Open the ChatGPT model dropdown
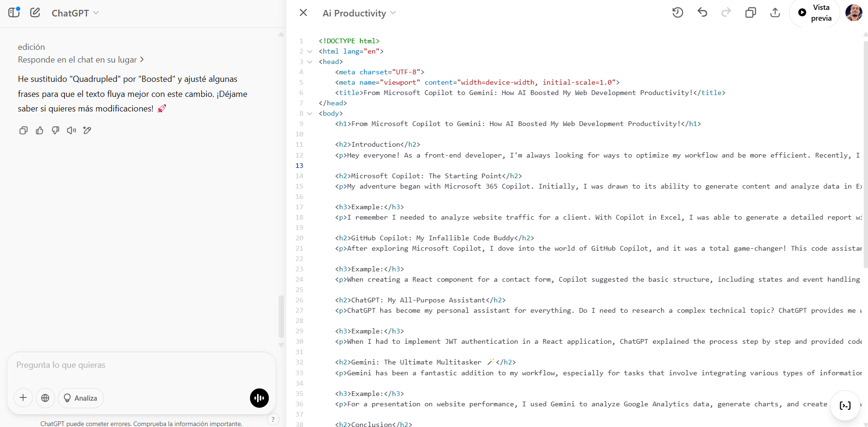The image size is (868, 427). 75,13
